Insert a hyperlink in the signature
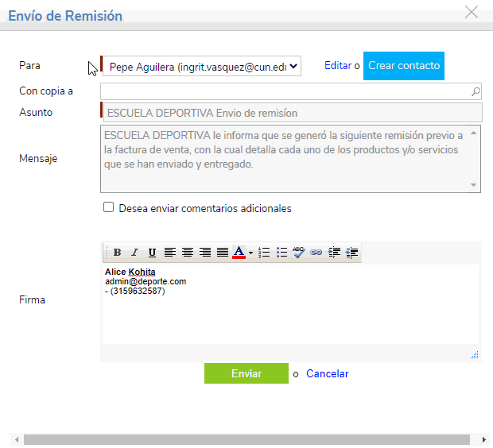Image resolution: width=493 pixels, height=448 pixels. (316, 253)
